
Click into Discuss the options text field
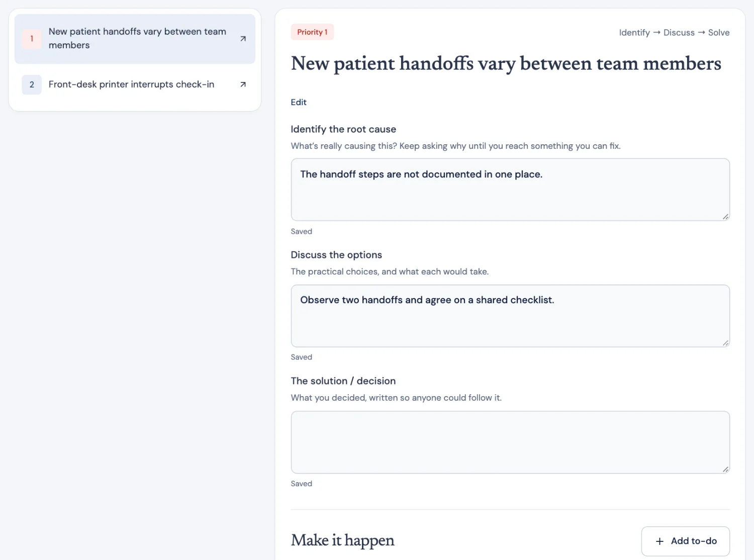pos(510,316)
